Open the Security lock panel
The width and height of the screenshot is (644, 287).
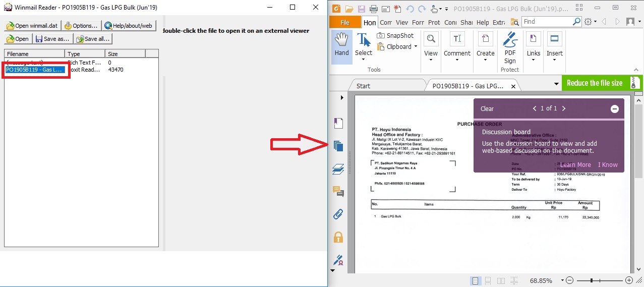(338, 237)
